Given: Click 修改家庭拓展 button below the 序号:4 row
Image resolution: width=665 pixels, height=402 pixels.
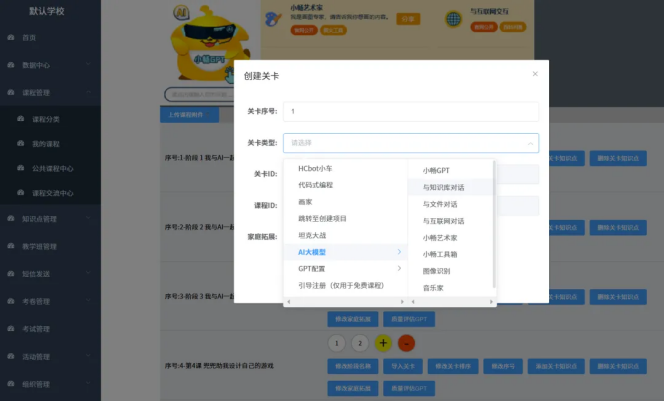Looking at the screenshot, I should pyautogui.click(x=353, y=388).
